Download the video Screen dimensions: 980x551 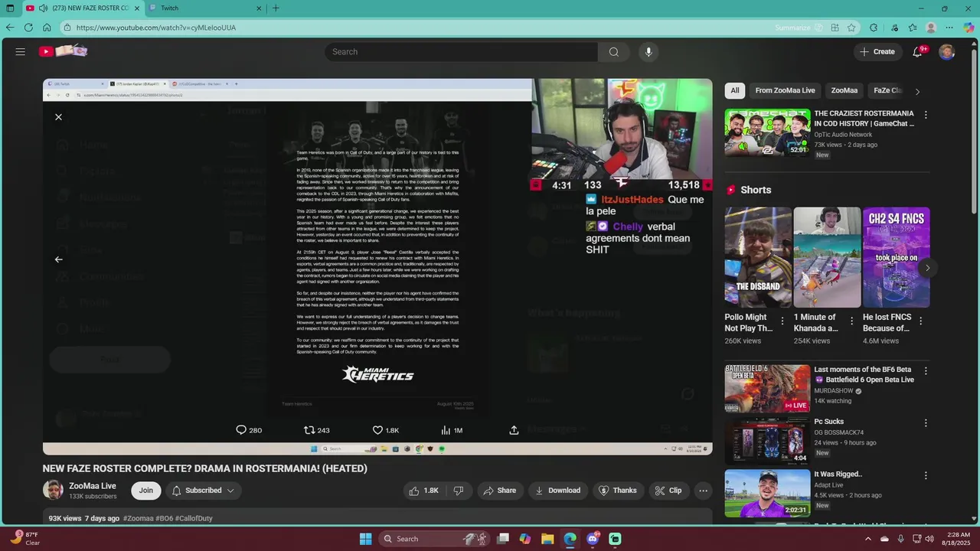(557, 491)
